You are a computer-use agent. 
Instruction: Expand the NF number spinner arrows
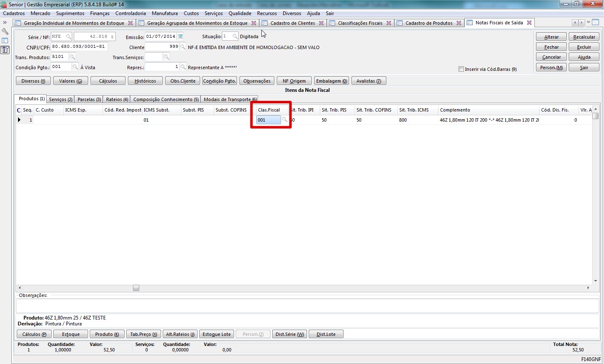click(x=112, y=37)
